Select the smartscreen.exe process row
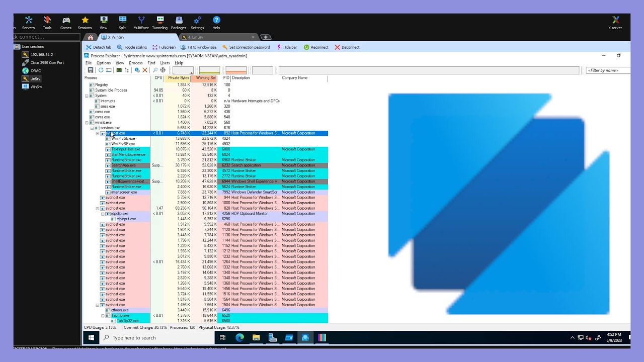The image size is (644, 362). 206,192
